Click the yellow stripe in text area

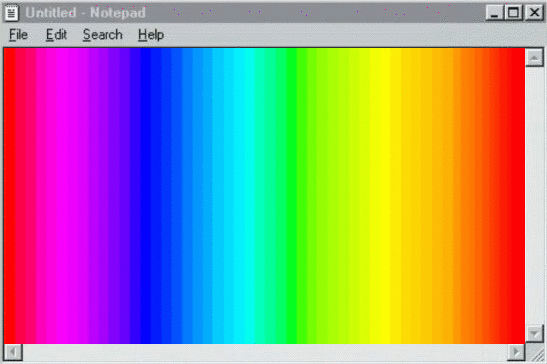click(380, 195)
